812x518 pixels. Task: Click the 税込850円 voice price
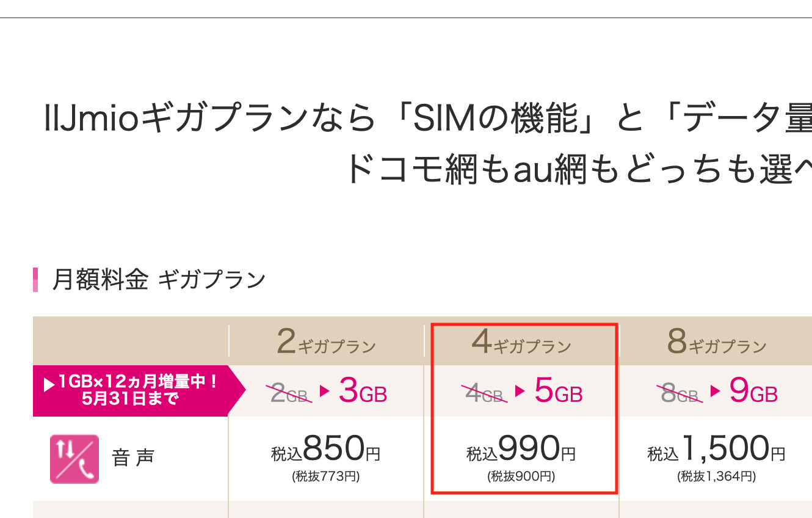(x=326, y=450)
